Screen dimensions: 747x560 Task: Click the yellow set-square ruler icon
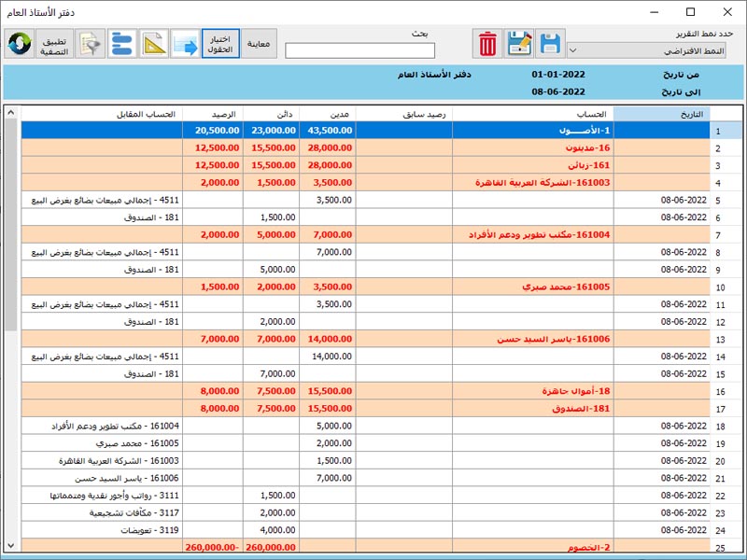(x=154, y=44)
